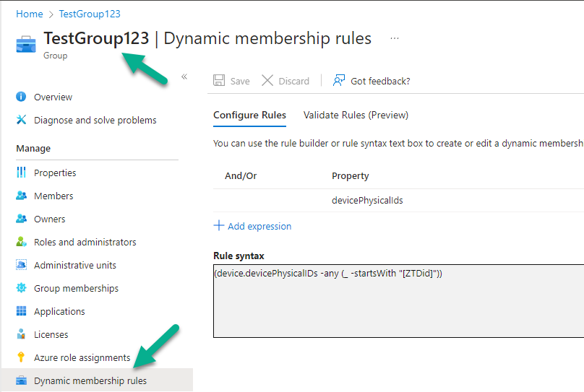Click the Diagnose and solve problems wrench icon
This screenshot has width=584, height=392.
point(21,120)
